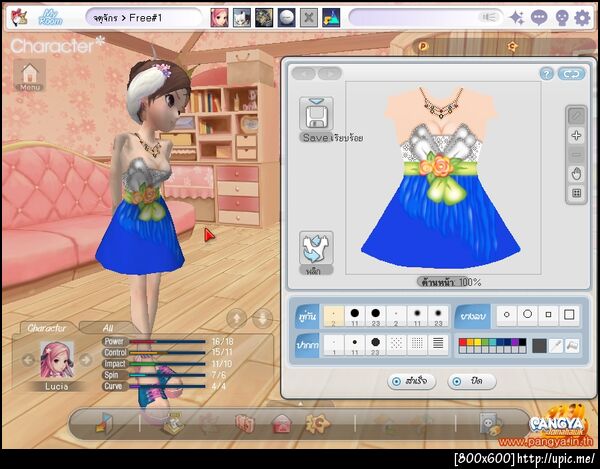Select first size 23 hard brush
Image resolution: width=600 pixels, height=469 pixels.
[x=375, y=316]
